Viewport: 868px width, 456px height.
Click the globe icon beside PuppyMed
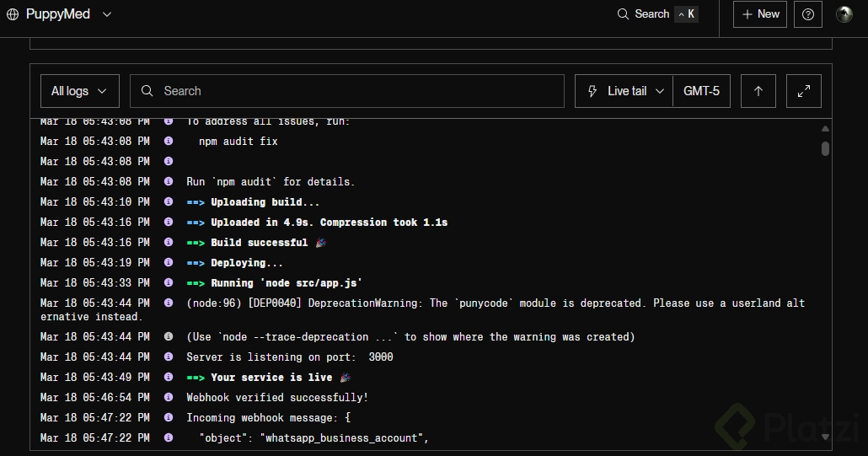(x=13, y=14)
